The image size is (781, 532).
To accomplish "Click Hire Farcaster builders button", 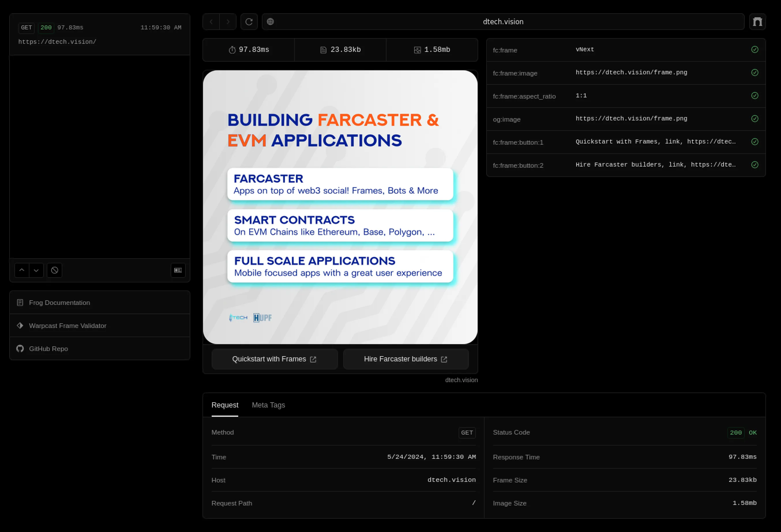I will 406,359.
